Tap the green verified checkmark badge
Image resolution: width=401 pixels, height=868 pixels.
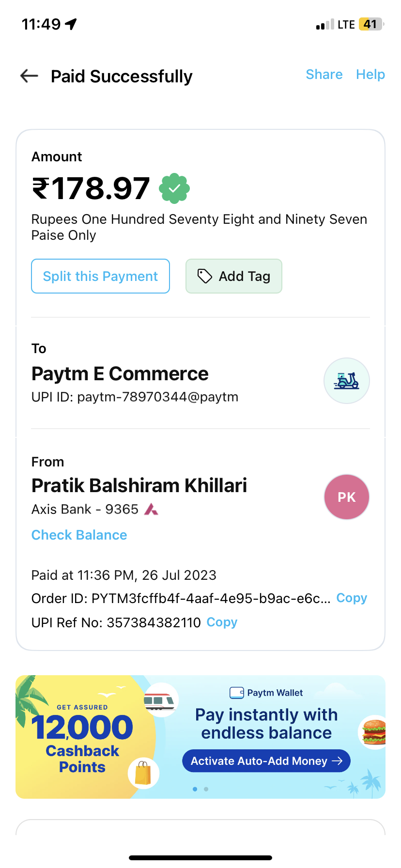pos(174,188)
